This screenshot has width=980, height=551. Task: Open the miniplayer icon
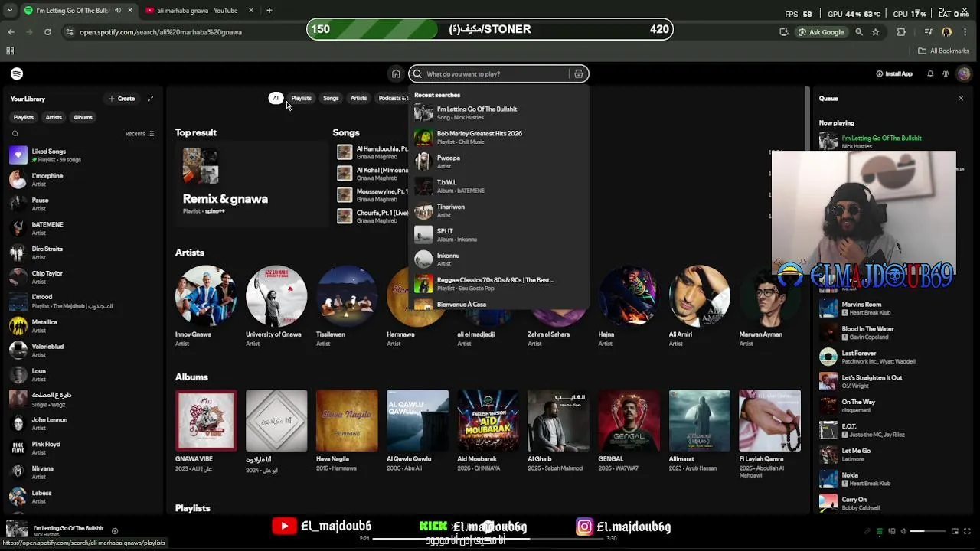click(955, 531)
